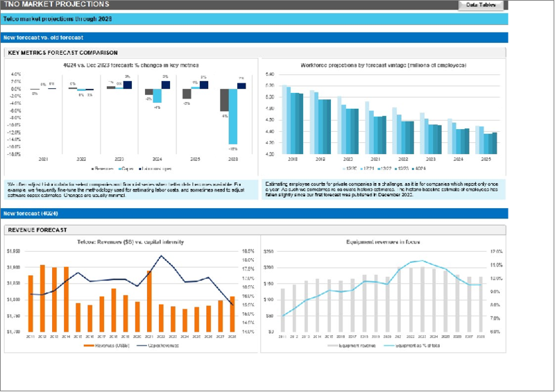The width and height of the screenshot is (555, 392).
Task: Select the TNO Market Projections title bar
Action: pyautogui.click(x=47, y=5)
